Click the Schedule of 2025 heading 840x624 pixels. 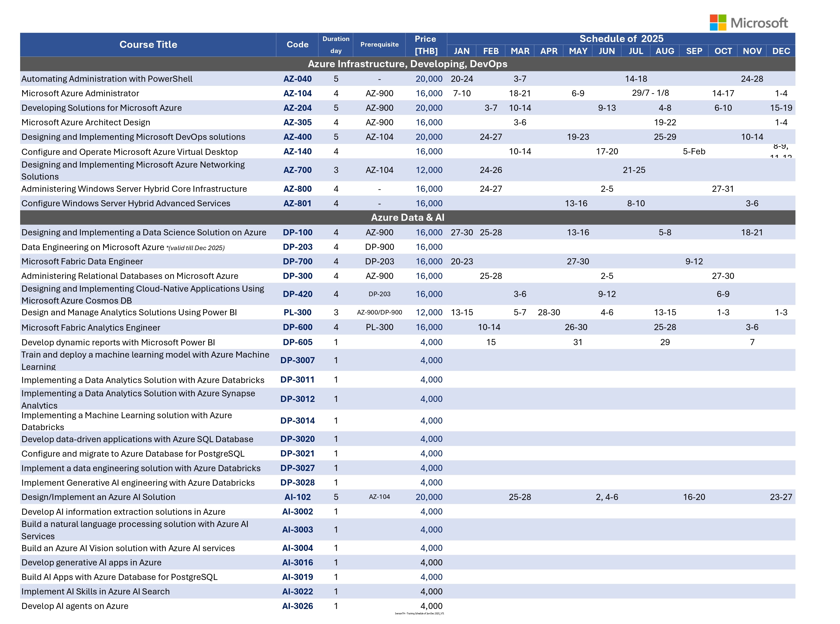pos(621,38)
